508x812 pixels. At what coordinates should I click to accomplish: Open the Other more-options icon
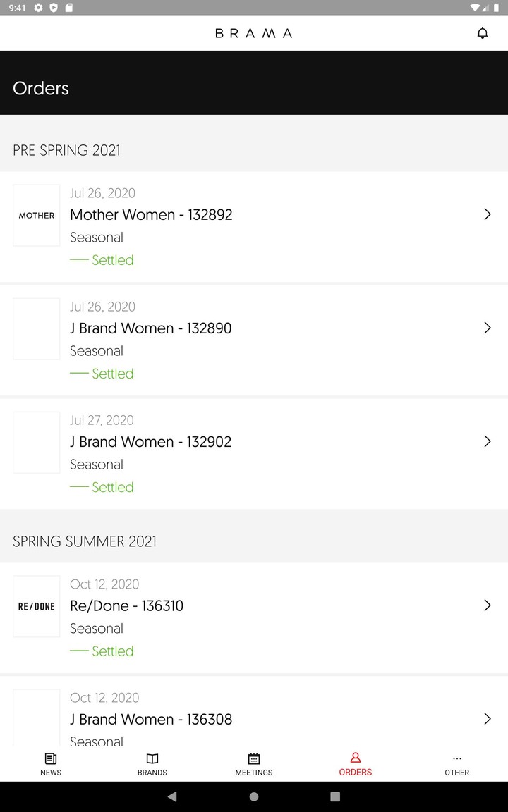(457, 758)
